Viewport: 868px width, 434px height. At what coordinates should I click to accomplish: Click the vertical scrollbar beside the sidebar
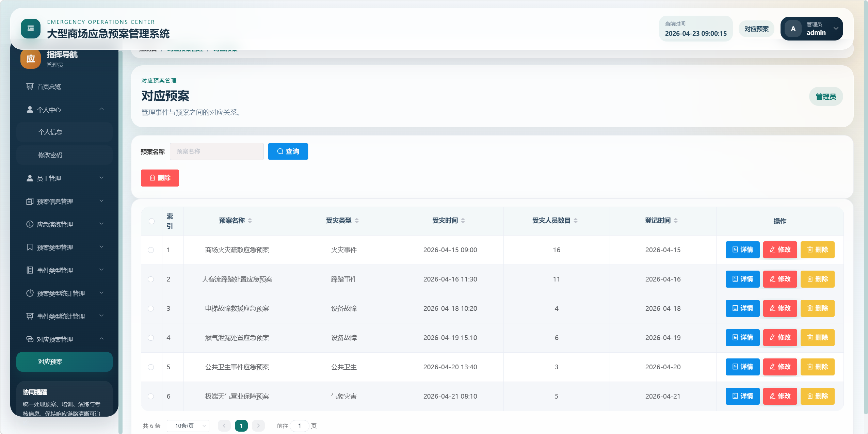click(120, 238)
